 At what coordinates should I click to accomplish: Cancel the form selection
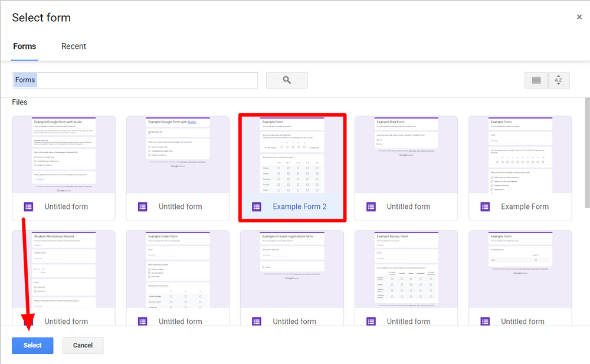point(83,345)
